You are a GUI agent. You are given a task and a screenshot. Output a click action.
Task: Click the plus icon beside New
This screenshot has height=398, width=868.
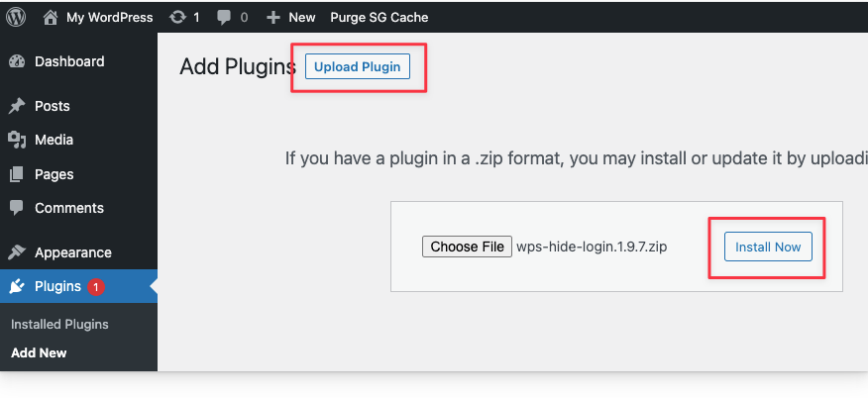(x=273, y=18)
